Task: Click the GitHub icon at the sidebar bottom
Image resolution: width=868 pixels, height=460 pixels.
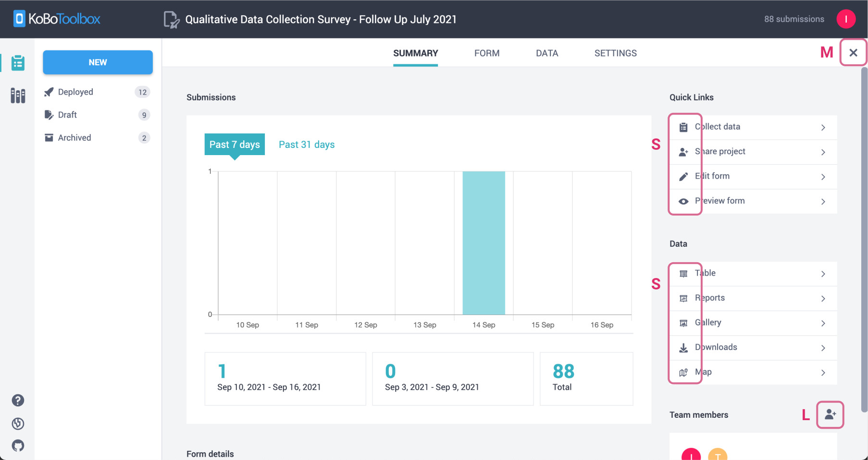Action: [18, 446]
